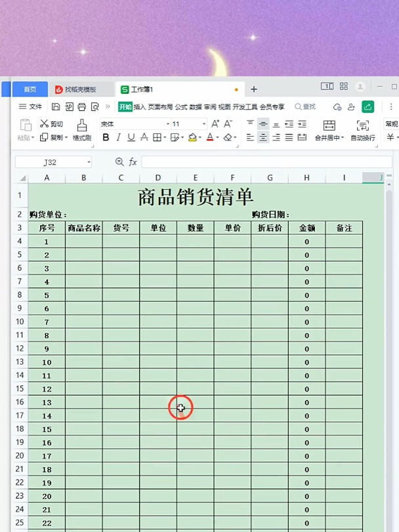Image resolution: width=399 pixels, height=532 pixels.
Task: Open the Name Box dropdown arrow
Action: click(89, 162)
